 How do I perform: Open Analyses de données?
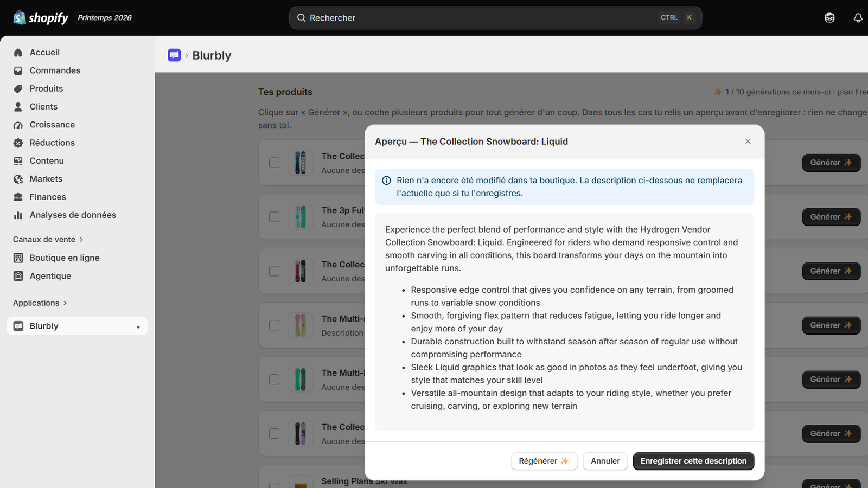pos(77,215)
